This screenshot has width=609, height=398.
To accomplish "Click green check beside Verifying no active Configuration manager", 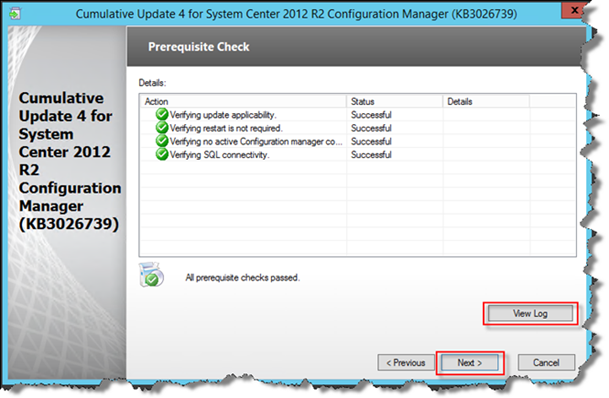I will pyautogui.click(x=162, y=141).
